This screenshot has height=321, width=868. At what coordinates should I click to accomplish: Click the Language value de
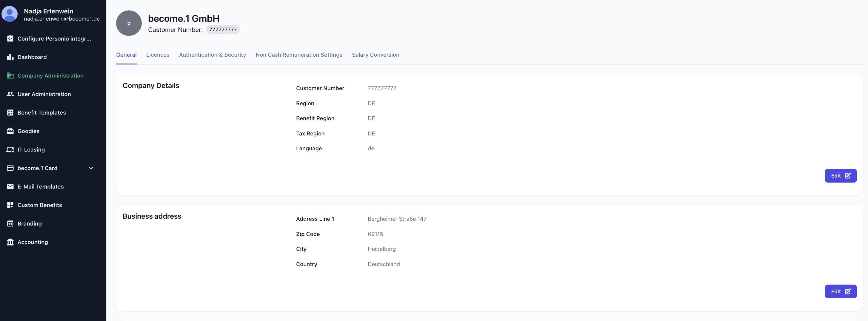pos(371,149)
